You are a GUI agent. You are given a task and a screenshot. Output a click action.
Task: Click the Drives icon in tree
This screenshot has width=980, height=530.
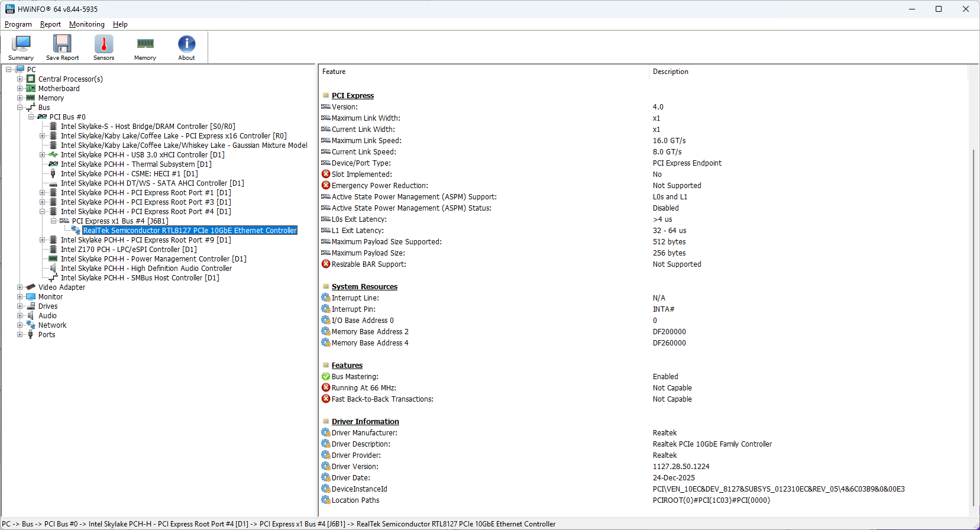click(31, 306)
